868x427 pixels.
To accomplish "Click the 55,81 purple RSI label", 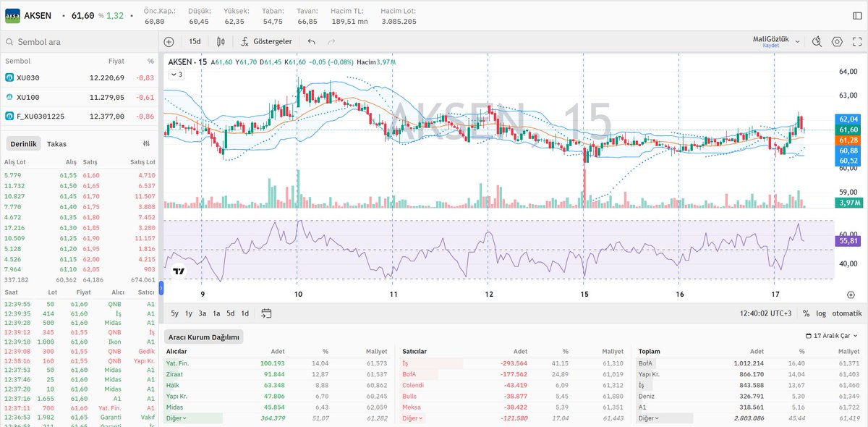I will click(848, 240).
